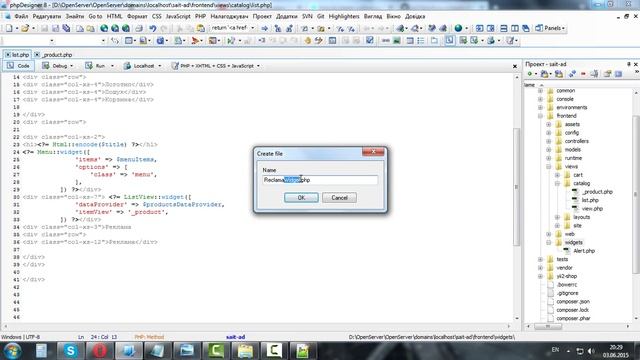Click the sync arrows icon in project panel
The height and width of the screenshot is (360, 640).
point(572,74)
